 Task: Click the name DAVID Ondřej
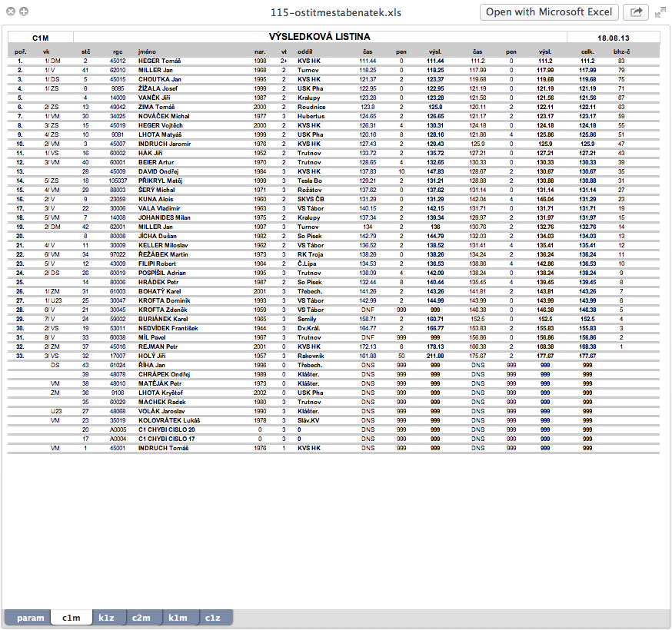(158, 171)
